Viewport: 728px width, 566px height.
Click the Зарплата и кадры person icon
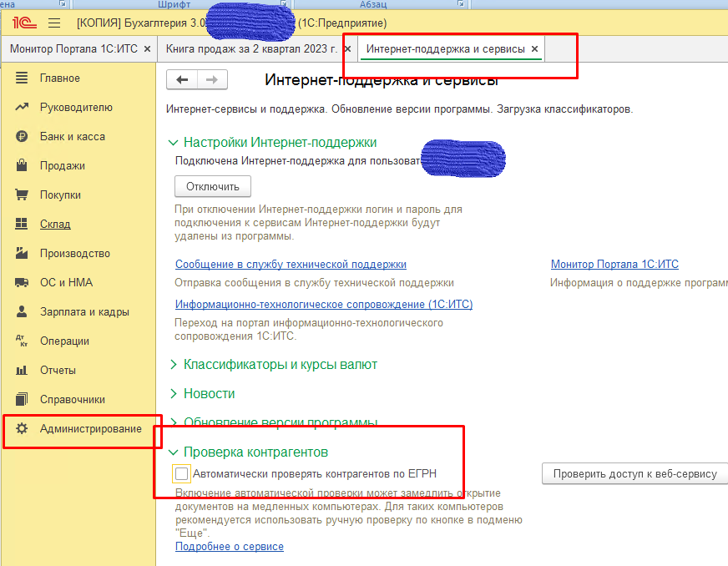(22, 311)
